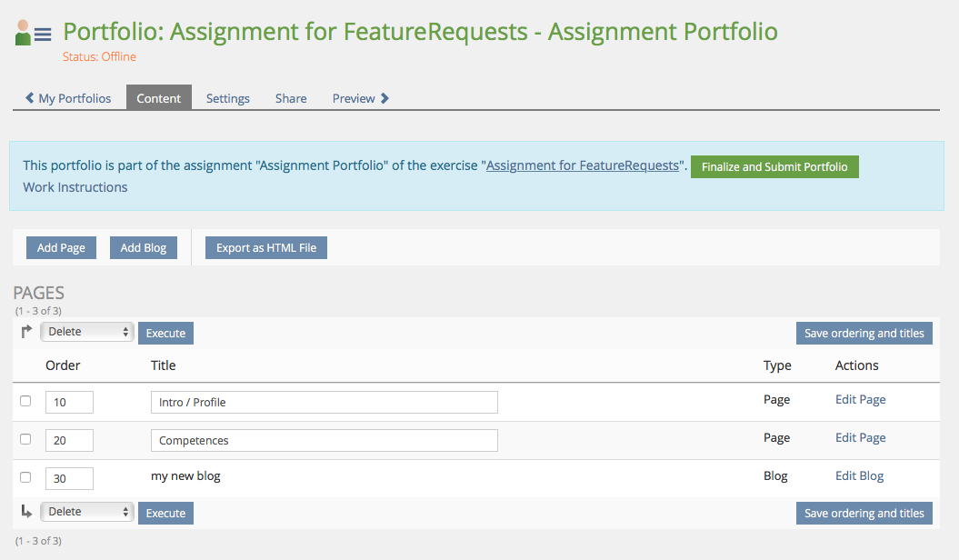Open the Share tab
Image resolution: width=959 pixels, height=560 pixels.
[291, 98]
